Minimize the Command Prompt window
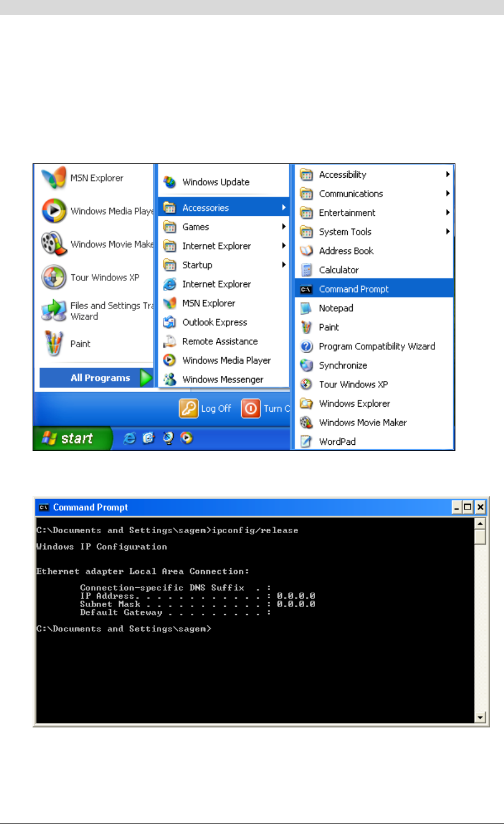This screenshot has height=824, width=504. (457, 507)
